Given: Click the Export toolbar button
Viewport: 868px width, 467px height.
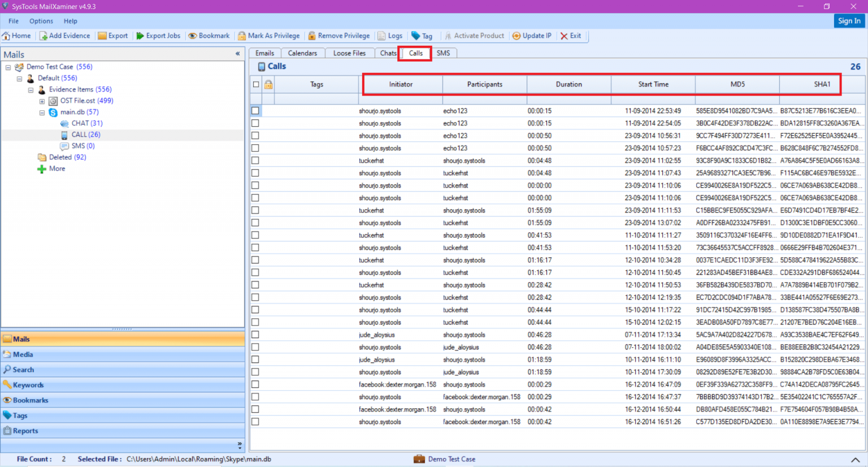Looking at the screenshot, I should (113, 36).
